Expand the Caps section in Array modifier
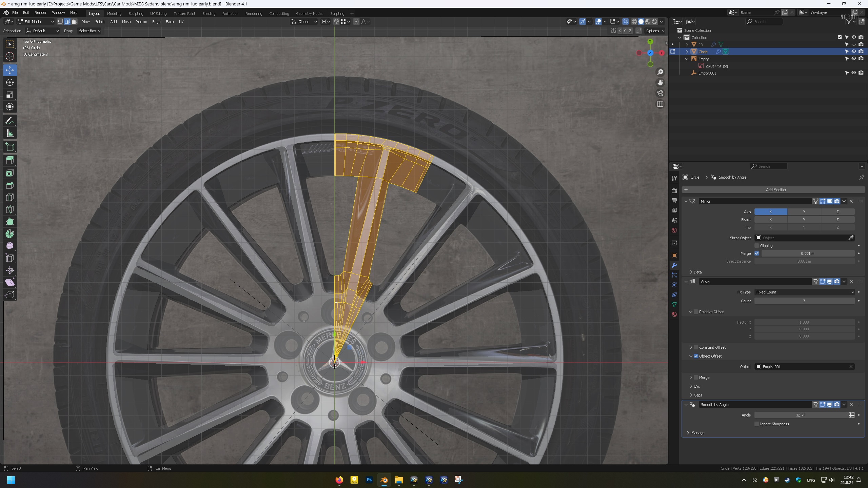Viewport: 868px width, 488px height. pyautogui.click(x=697, y=395)
